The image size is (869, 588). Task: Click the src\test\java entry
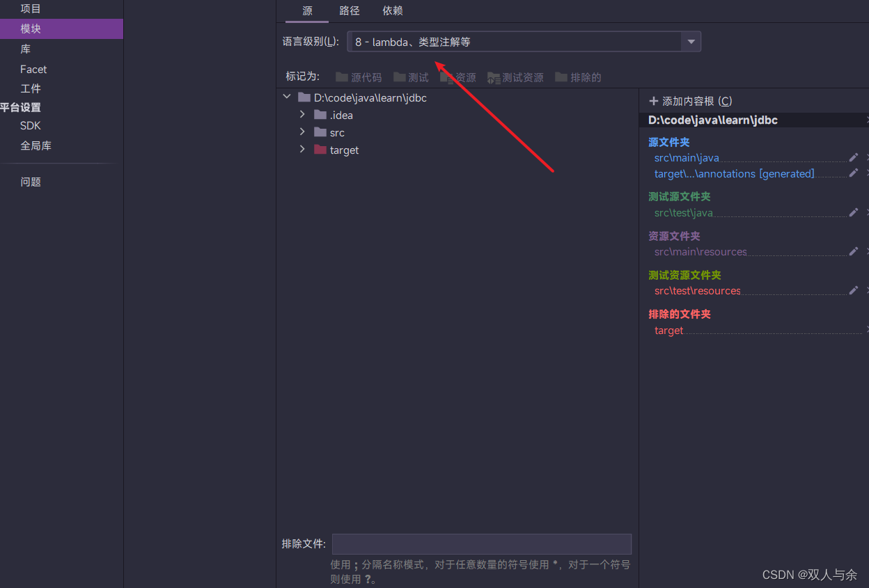684,213
